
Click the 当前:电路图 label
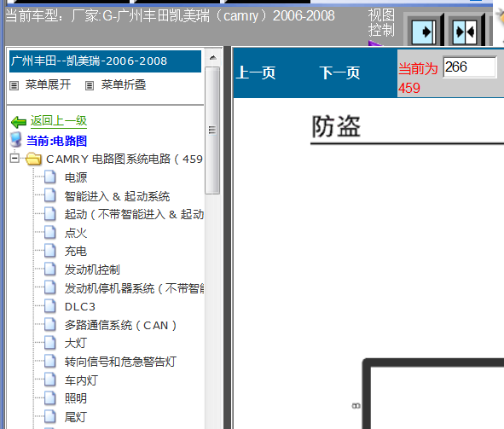[56, 141]
